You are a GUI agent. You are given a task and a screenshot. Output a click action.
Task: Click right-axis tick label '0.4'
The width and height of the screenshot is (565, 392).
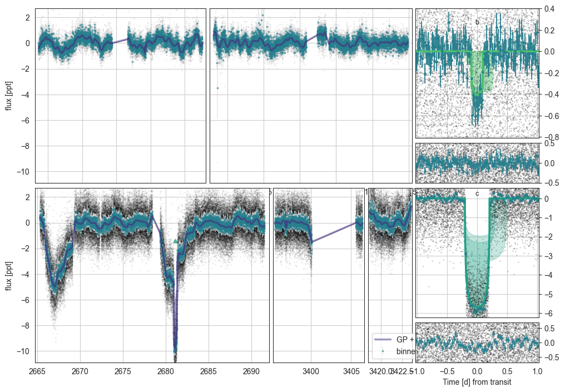coord(549,9)
